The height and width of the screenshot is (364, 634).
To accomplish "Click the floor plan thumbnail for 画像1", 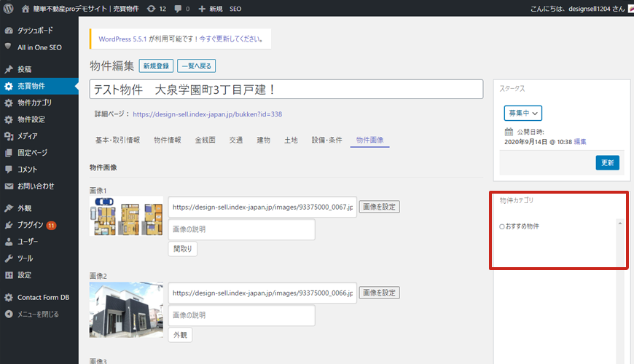I will pyautogui.click(x=126, y=215).
